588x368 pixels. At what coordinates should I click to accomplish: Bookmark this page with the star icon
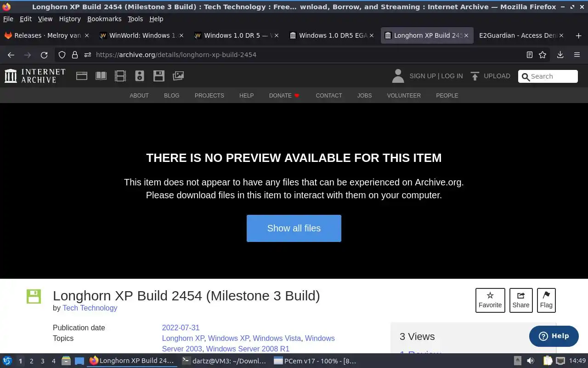point(543,55)
